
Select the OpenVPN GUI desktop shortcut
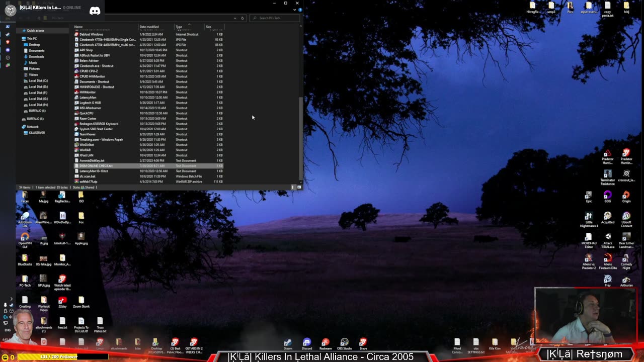(x=25, y=239)
